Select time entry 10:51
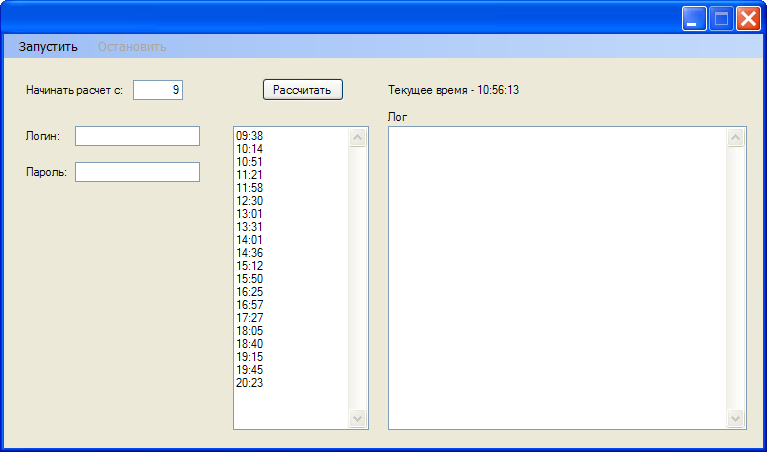The width and height of the screenshot is (767, 452). pyautogui.click(x=249, y=162)
